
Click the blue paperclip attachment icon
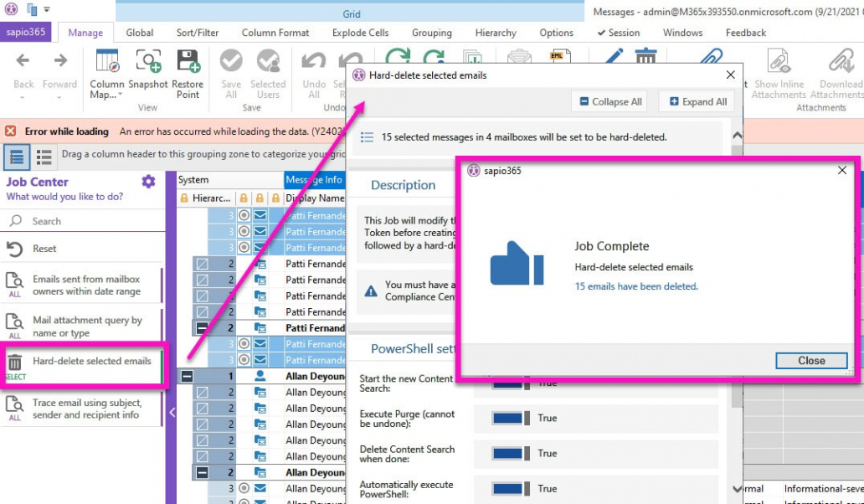(x=711, y=58)
